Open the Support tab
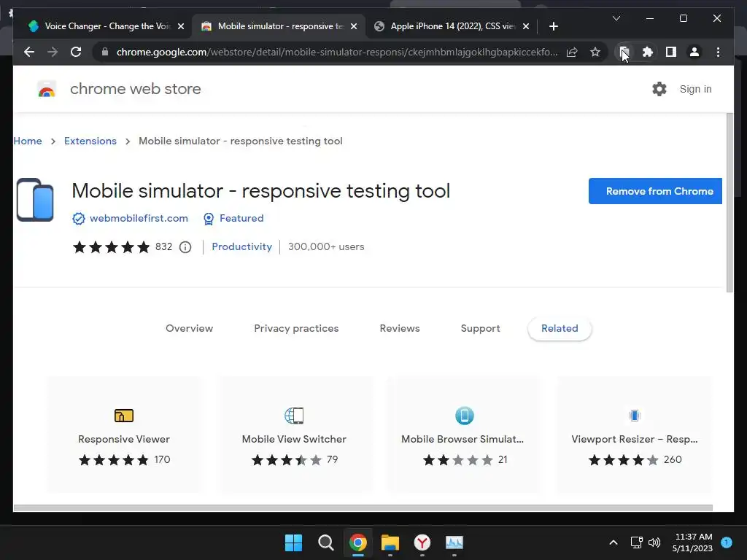Image resolution: width=747 pixels, height=560 pixels. coord(480,328)
